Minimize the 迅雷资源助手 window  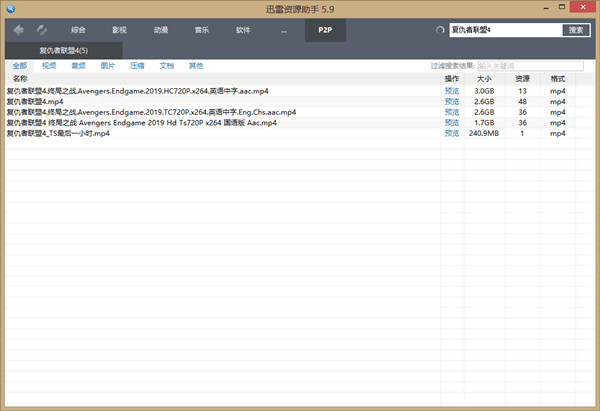click(546, 8)
